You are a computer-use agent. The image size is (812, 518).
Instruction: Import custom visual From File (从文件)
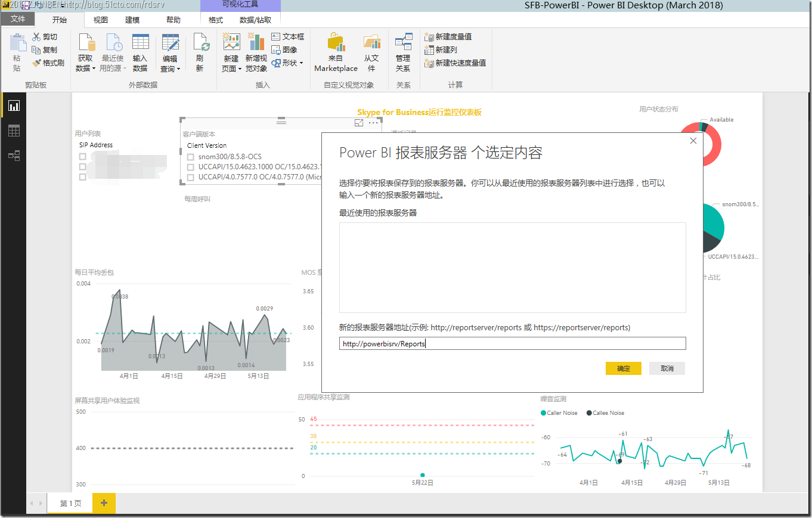coord(371,53)
